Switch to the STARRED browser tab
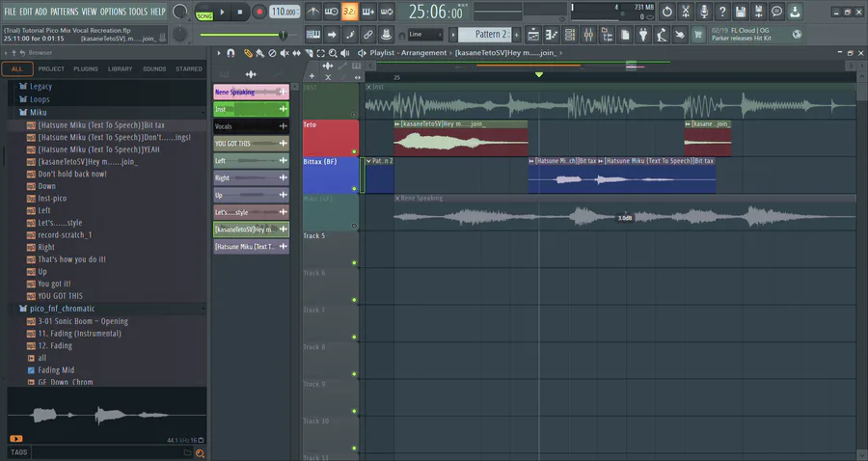The height and width of the screenshot is (461, 868). (189, 69)
